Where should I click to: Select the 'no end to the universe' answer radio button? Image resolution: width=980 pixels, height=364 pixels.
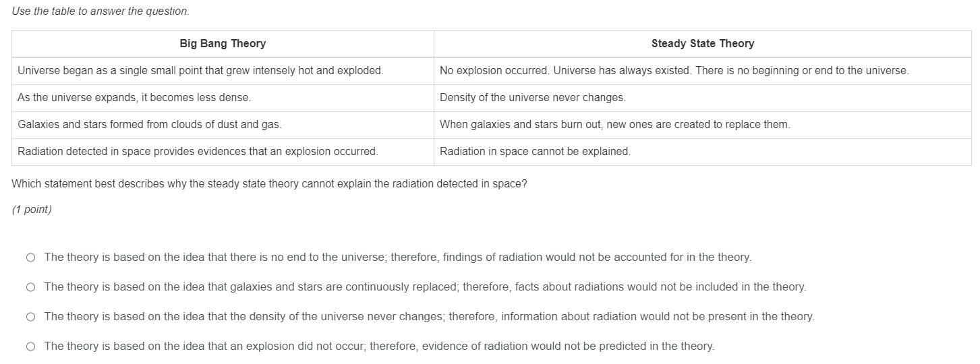click(30, 257)
